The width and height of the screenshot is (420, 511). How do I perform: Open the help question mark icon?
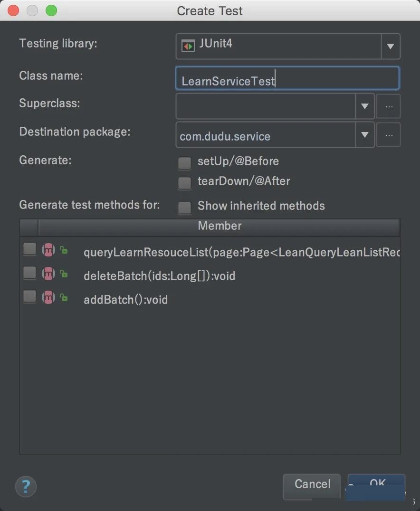(x=26, y=486)
